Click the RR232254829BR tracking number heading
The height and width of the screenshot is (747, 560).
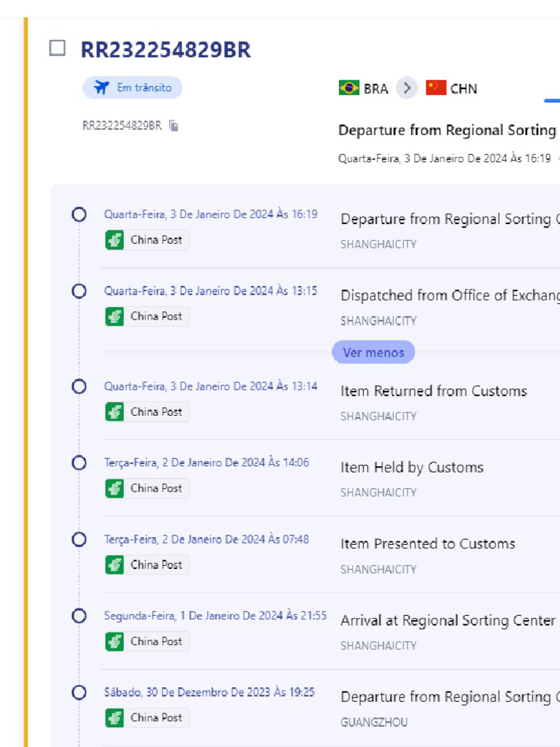tap(166, 50)
